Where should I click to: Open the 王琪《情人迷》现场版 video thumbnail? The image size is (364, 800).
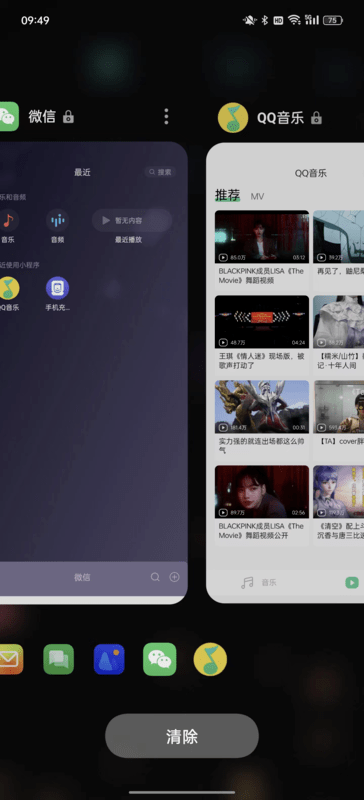point(262,322)
